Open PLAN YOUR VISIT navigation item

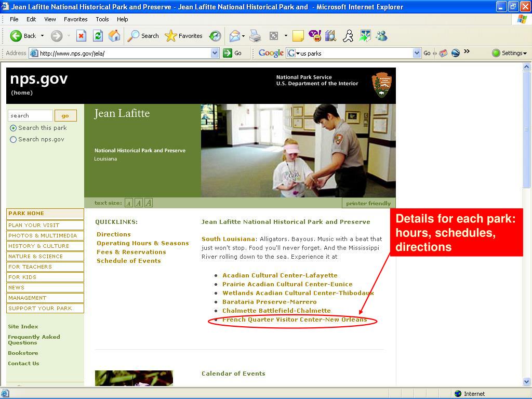click(45, 225)
